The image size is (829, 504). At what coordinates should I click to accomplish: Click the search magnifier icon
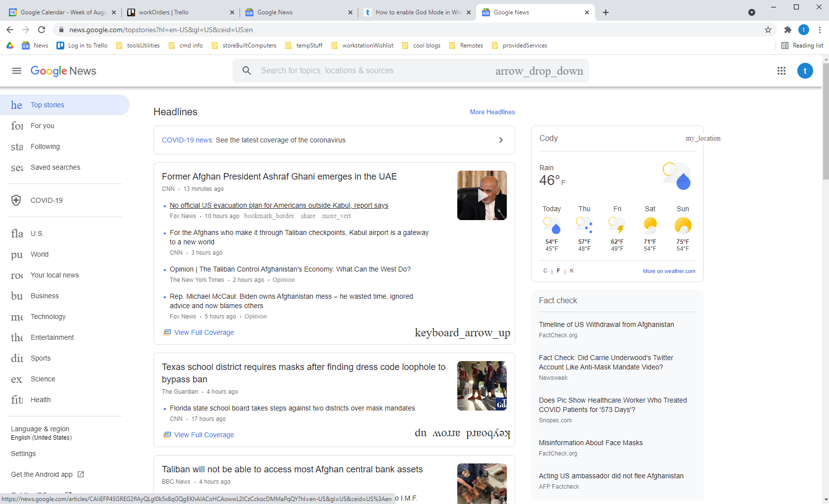coord(246,71)
